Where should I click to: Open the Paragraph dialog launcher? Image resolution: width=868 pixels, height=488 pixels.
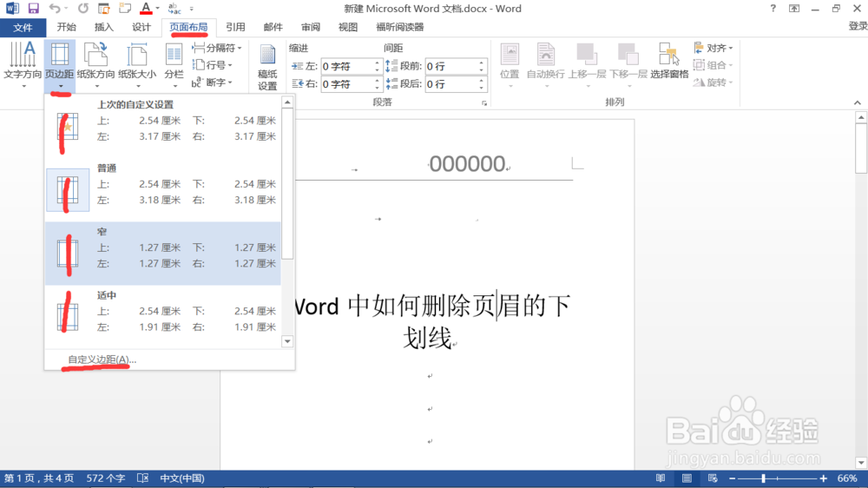tap(484, 103)
